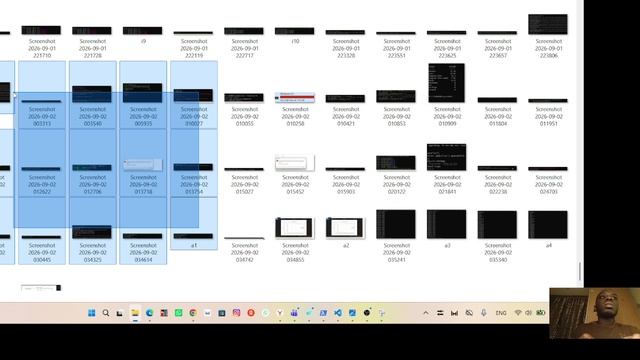Click the speaker volume tray icon
Viewport: 640px width, 360px height.
(529, 313)
